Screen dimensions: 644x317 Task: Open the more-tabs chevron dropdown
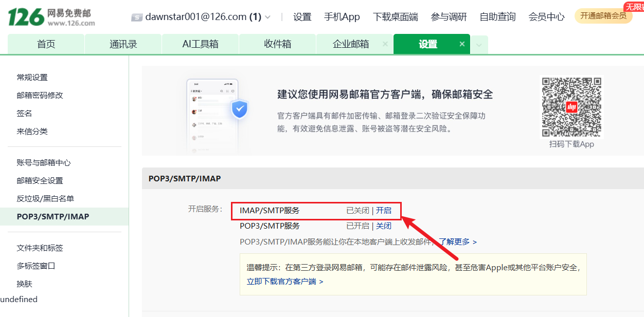click(479, 45)
